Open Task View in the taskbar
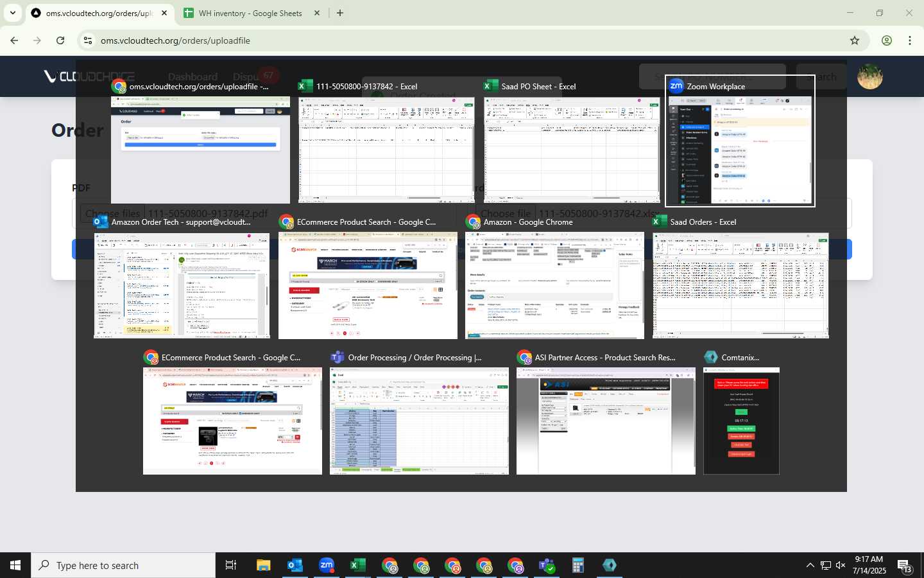 [x=231, y=565]
